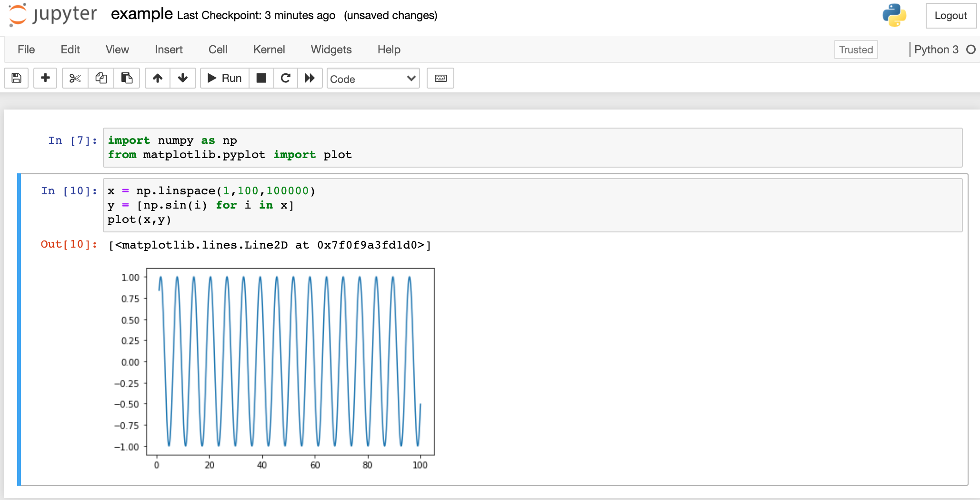Click the '(unsaved changes)' status text
The width and height of the screenshot is (980, 500).
390,15
